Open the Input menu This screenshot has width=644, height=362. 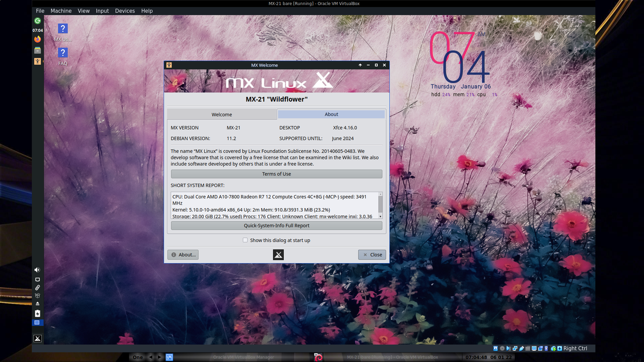pyautogui.click(x=102, y=11)
